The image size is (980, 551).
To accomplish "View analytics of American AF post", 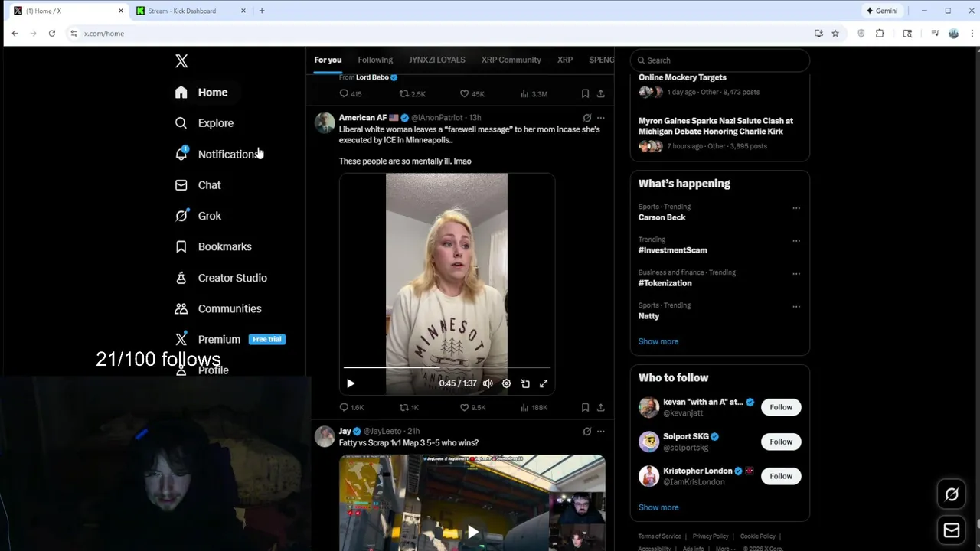I will click(x=534, y=408).
